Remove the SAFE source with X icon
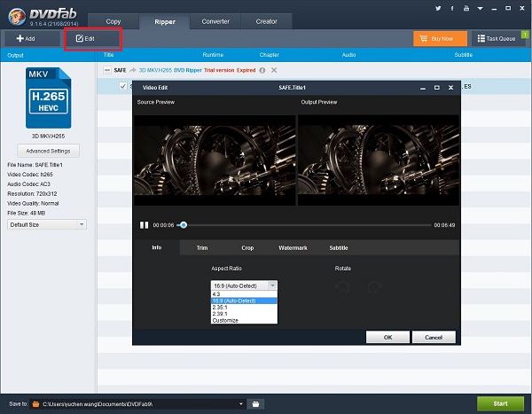Image resolution: width=532 pixels, height=414 pixels. point(274,70)
